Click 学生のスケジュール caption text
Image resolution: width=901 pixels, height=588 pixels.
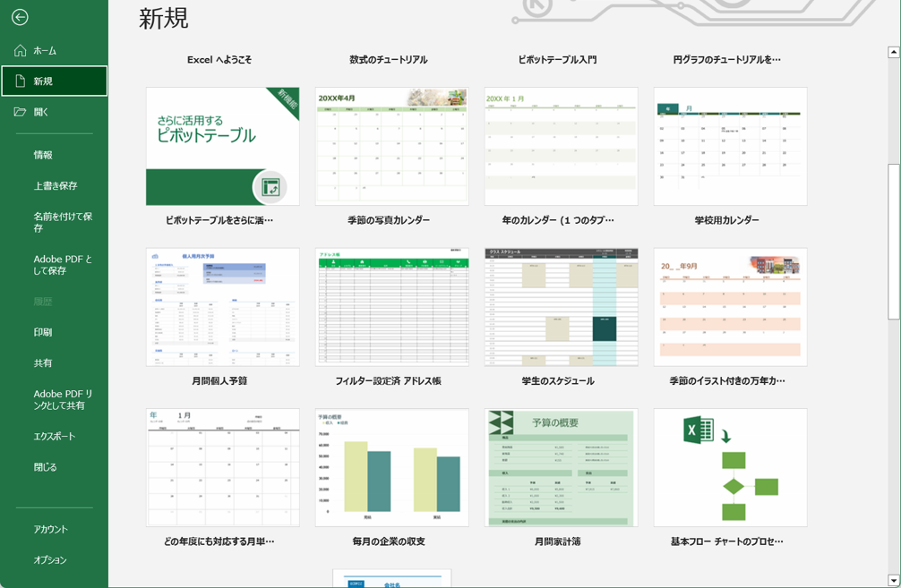coord(558,380)
